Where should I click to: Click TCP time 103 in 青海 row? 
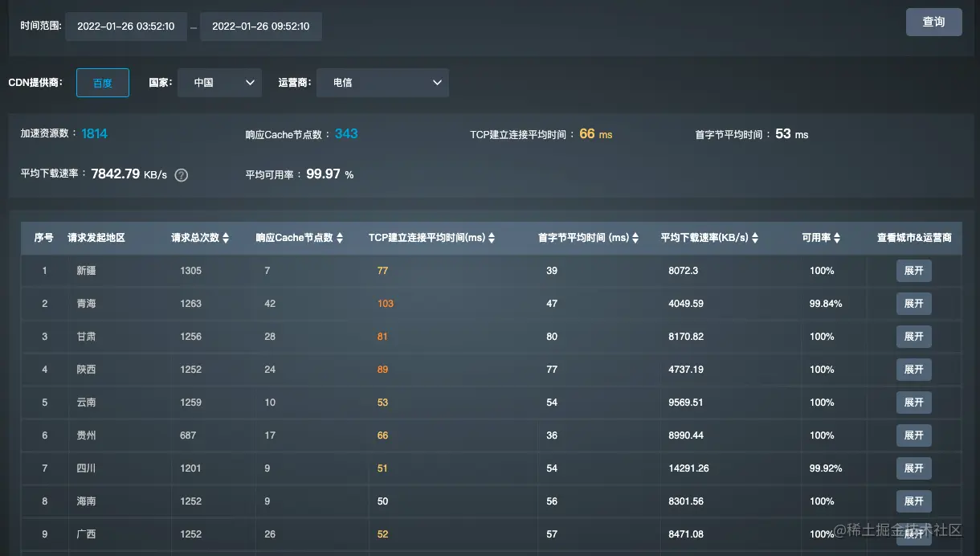[x=386, y=304]
